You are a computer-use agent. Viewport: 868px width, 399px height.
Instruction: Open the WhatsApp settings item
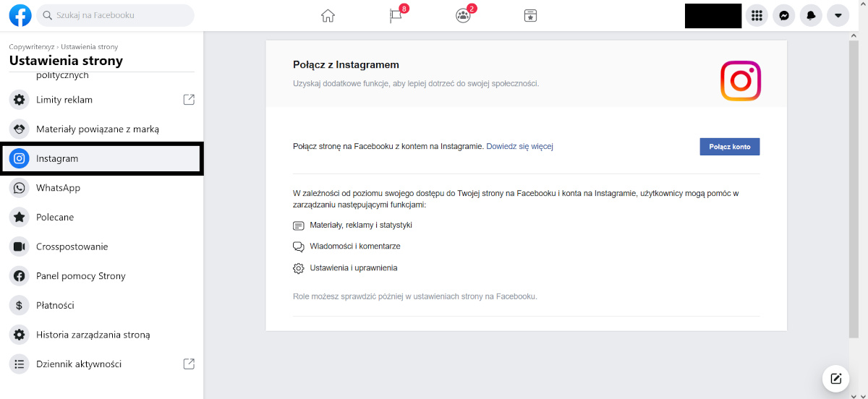[101, 188]
